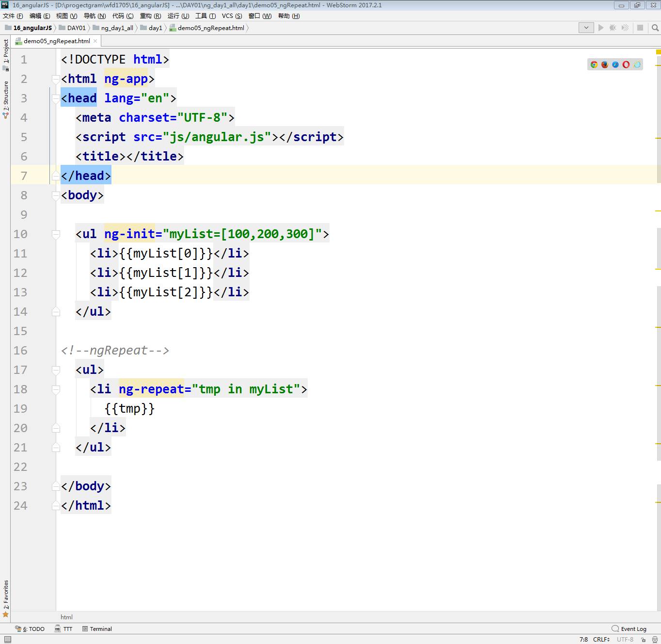Viewport: 661px width, 644px height.
Task: Open the 代码 (C) menu
Action: 123,16
